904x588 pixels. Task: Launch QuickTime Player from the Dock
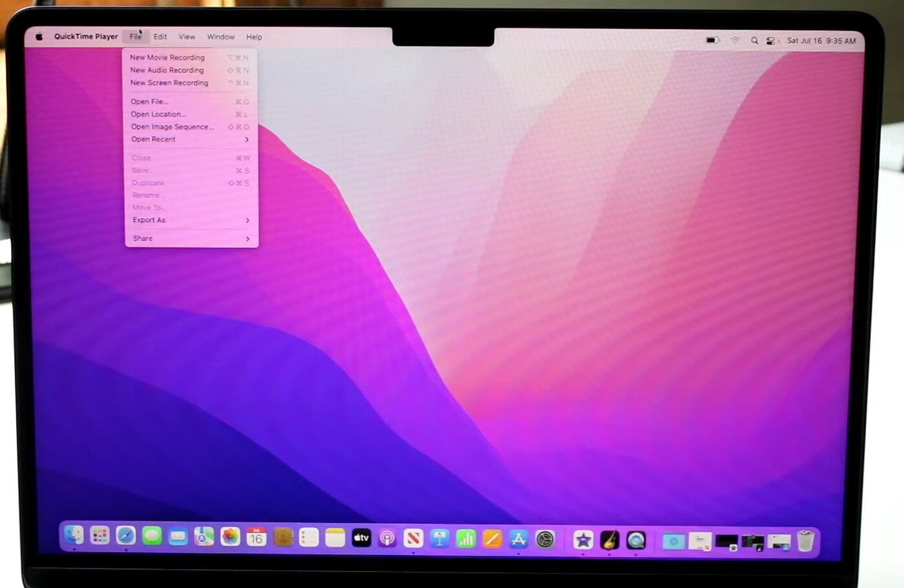tap(636, 539)
